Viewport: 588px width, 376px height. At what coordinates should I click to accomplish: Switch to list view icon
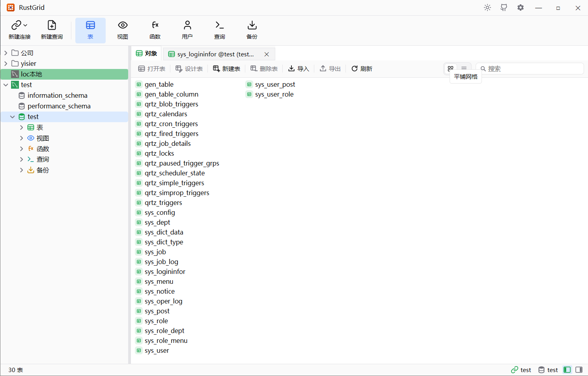click(464, 69)
